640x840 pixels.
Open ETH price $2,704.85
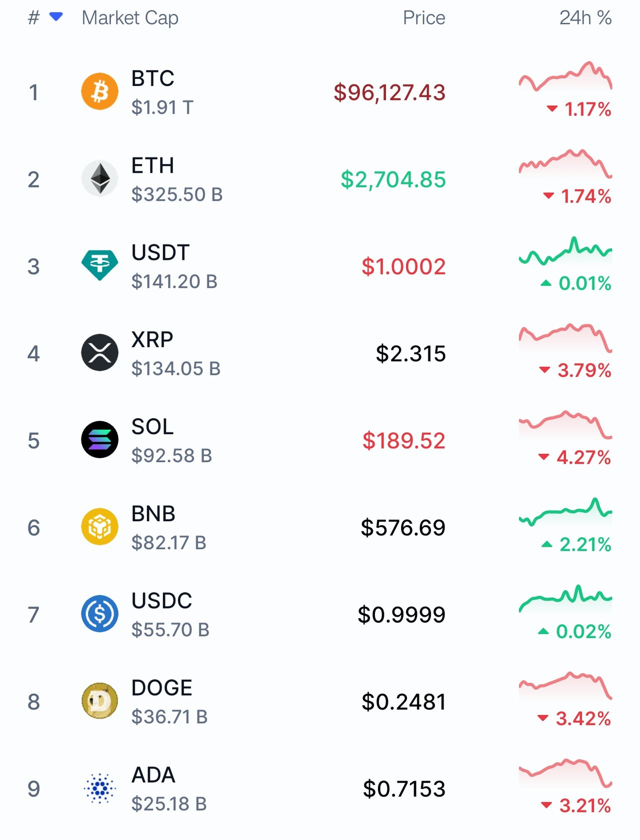pyautogui.click(x=393, y=179)
